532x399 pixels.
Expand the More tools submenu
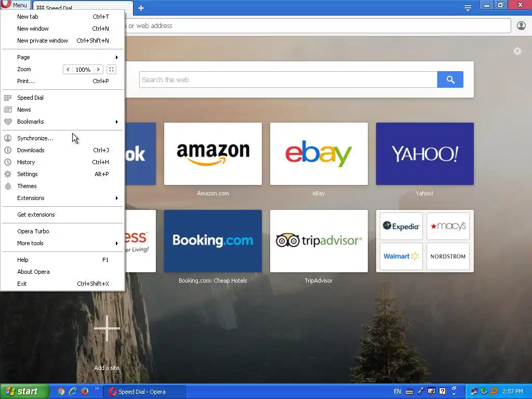pyautogui.click(x=63, y=243)
